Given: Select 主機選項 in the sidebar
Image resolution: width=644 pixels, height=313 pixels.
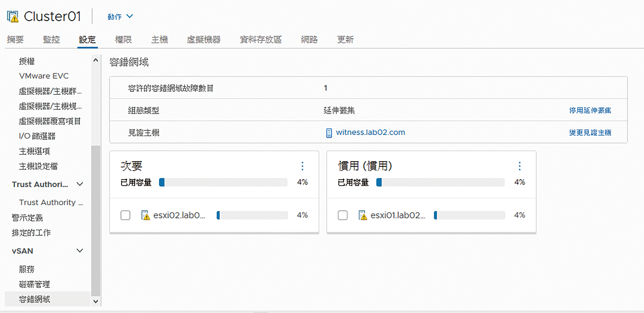Looking at the screenshot, I should [35, 151].
